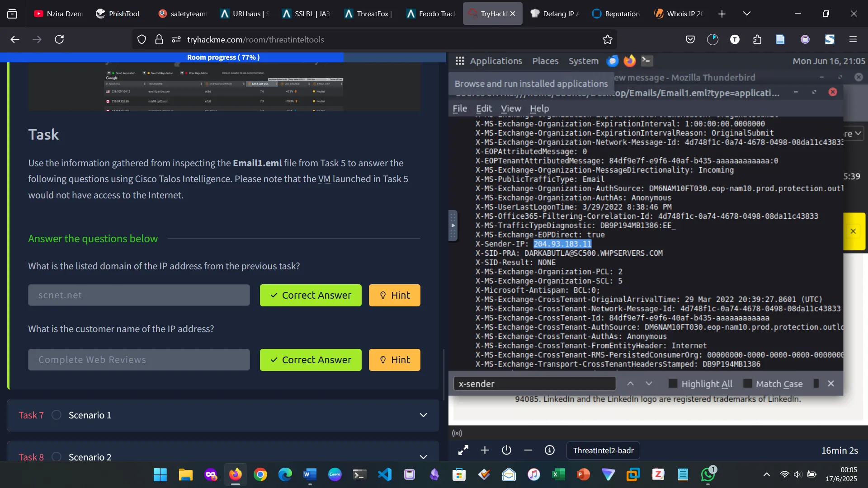This screenshot has height=488, width=868.
Task: Expand the Task 8 Scenario 2 section
Action: tap(423, 457)
